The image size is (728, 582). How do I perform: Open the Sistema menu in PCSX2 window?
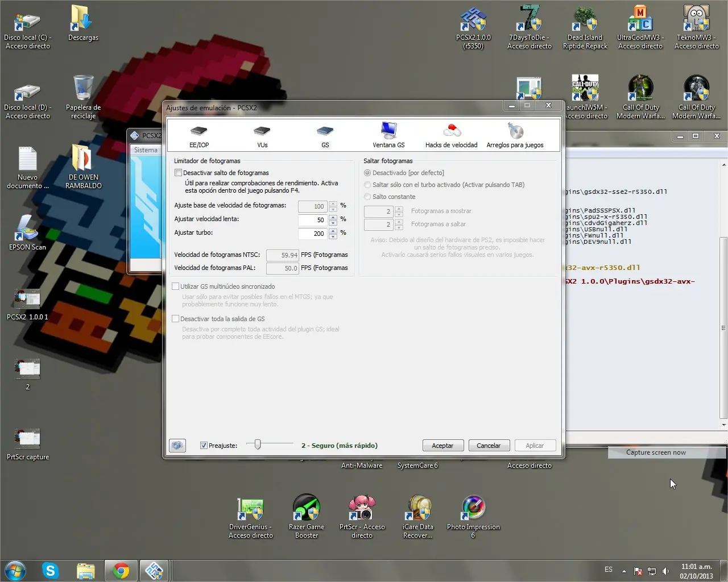click(x=146, y=150)
